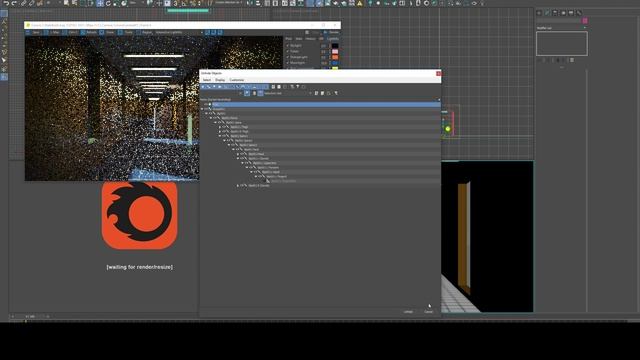This screenshot has height=360, width=640.
Task: Toggle LightMix checkbox beside blue swatch
Action: 288,63
